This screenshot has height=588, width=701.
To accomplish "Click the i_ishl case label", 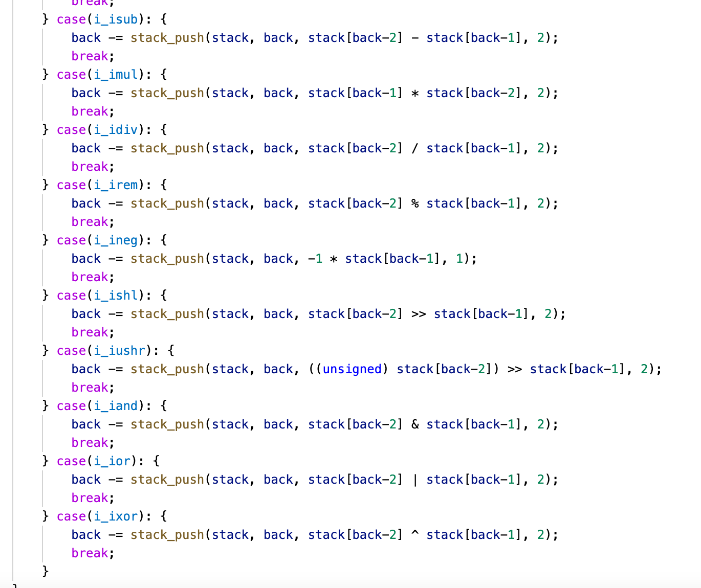I will click(116, 296).
